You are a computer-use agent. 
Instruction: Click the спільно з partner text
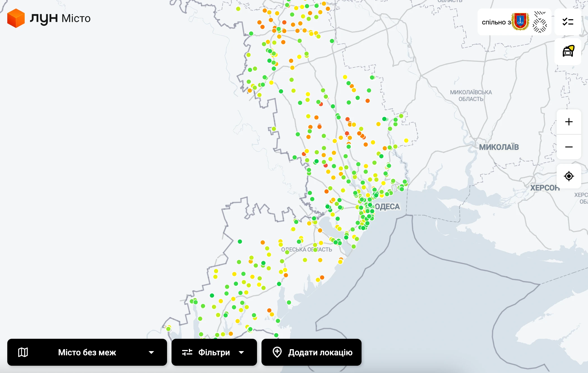[x=496, y=22]
